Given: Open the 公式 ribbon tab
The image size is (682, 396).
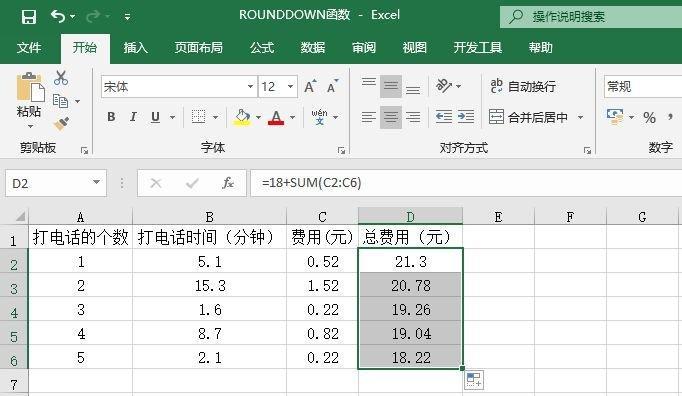Looking at the screenshot, I should [262, 47].
